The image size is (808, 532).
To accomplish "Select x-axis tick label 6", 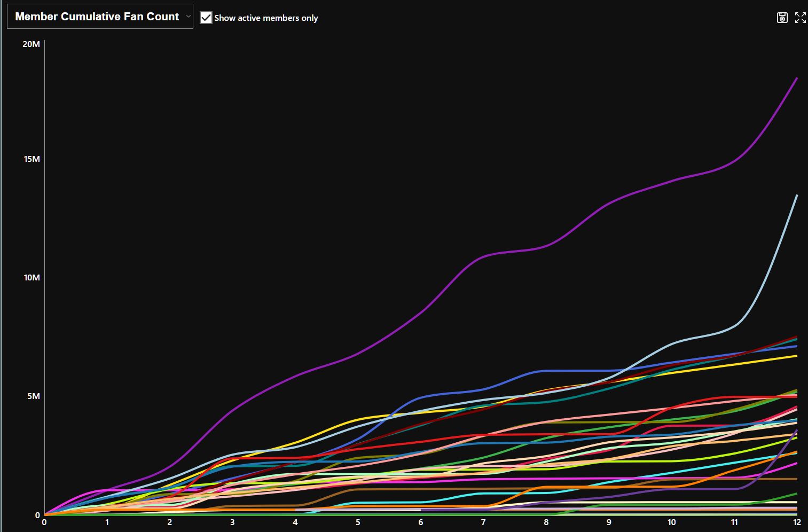I will tap(421, 522).
